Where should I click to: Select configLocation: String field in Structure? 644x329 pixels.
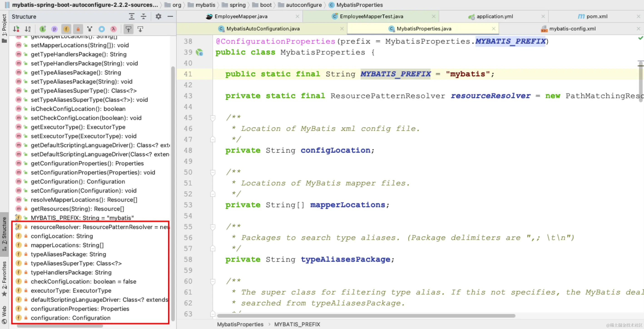click(62, 236)
